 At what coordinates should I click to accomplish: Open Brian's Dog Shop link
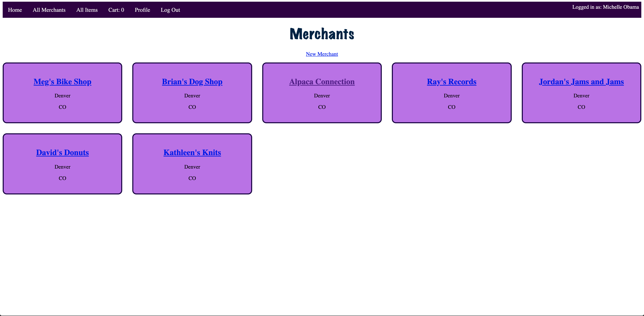192,82
